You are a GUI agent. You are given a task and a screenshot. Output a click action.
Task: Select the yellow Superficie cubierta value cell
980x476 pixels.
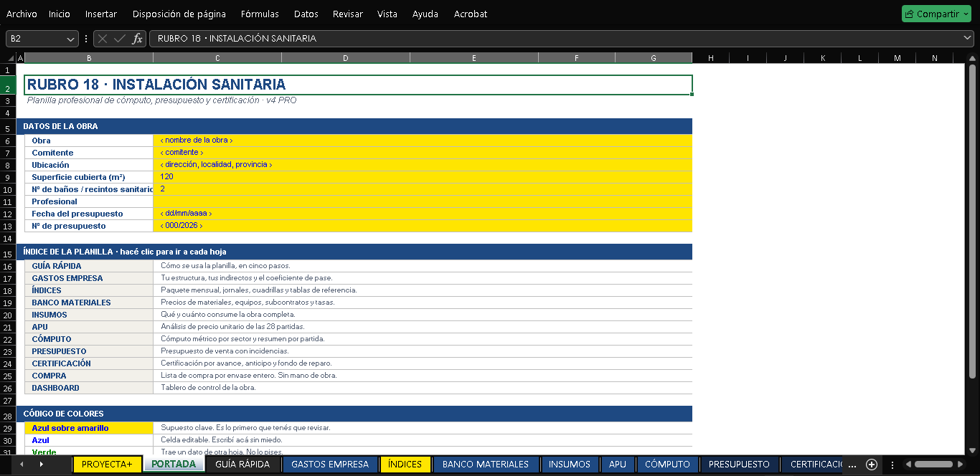click(x=423, y=177)
